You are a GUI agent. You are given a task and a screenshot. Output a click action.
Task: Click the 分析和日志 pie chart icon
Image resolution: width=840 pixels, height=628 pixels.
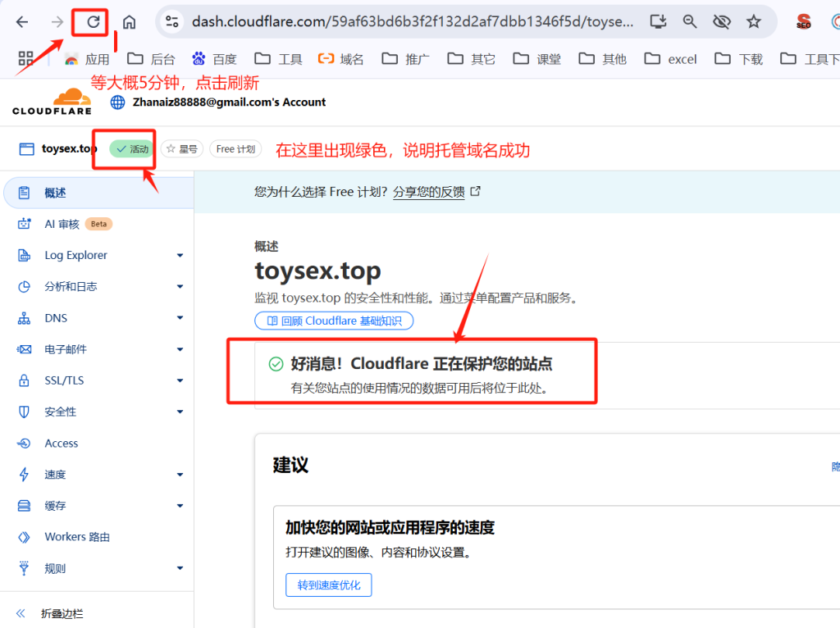pos(24,286)
